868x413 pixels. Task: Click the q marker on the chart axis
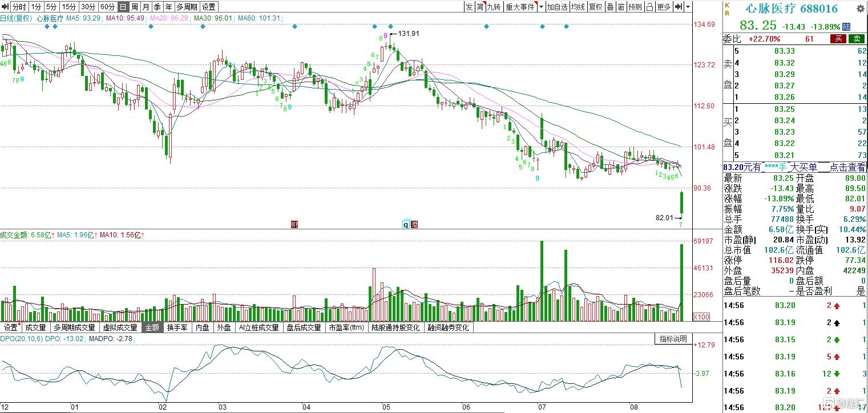pos(406,224)
